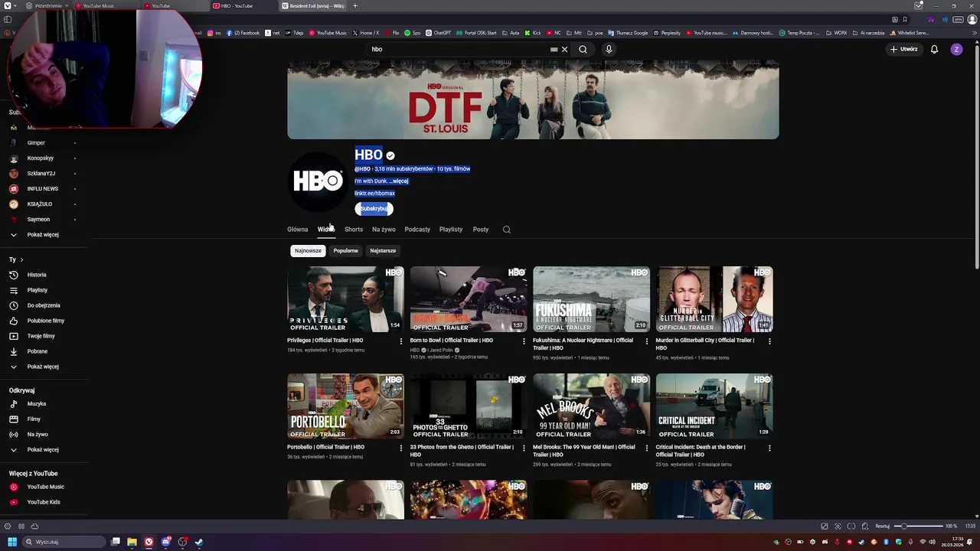The width and height of the screenshot is (980, 551).
Task: Play Fukushima: A Nuclear Nightmare thumbnail
Action: pos(591,299)
